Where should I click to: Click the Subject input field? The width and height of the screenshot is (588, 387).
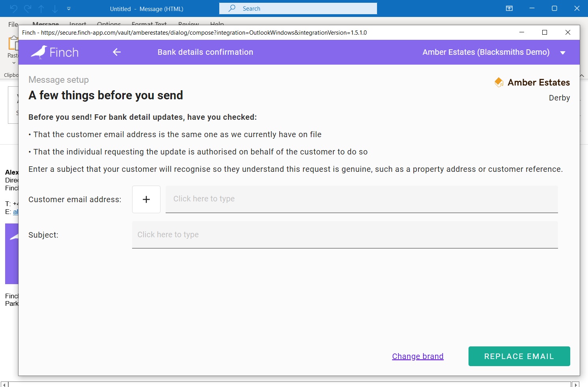pos(345,234)
